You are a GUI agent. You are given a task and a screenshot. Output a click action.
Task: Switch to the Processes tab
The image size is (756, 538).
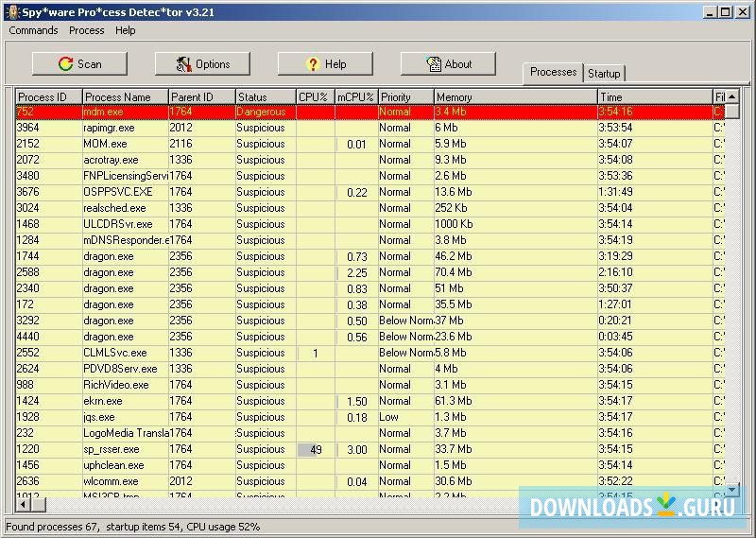click(553, 72)
